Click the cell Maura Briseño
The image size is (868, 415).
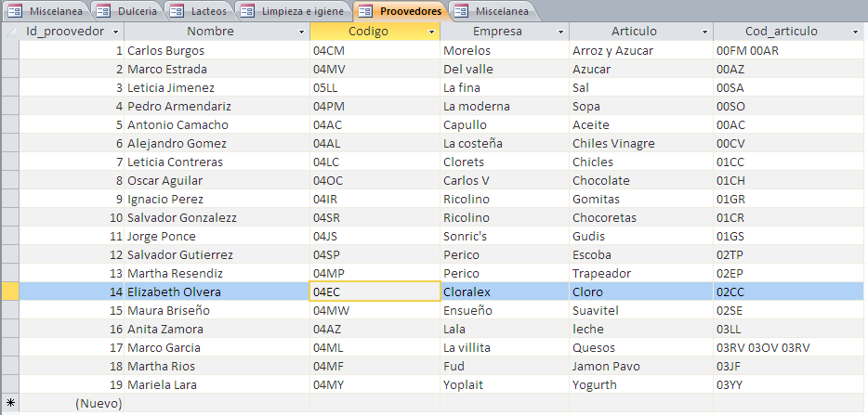217,310
